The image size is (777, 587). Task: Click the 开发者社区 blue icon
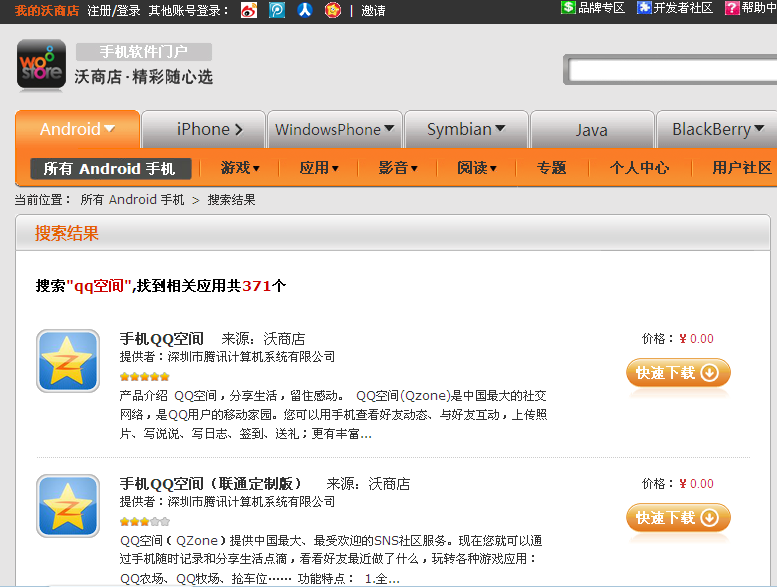pyautogui.click(x=644, y=7)
